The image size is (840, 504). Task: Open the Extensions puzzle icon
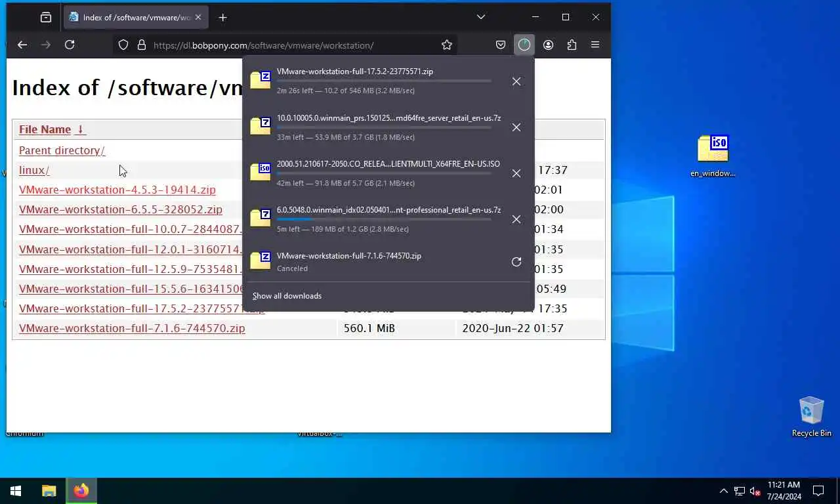point(572,45)
